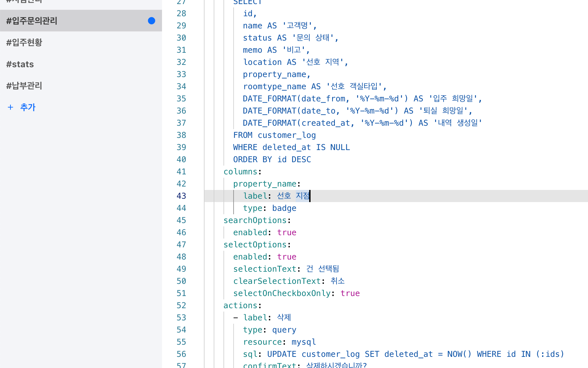Screen dimensions: 588x368
Task: Click the 'clearSelectionText' key
Action: pos(277,281)
